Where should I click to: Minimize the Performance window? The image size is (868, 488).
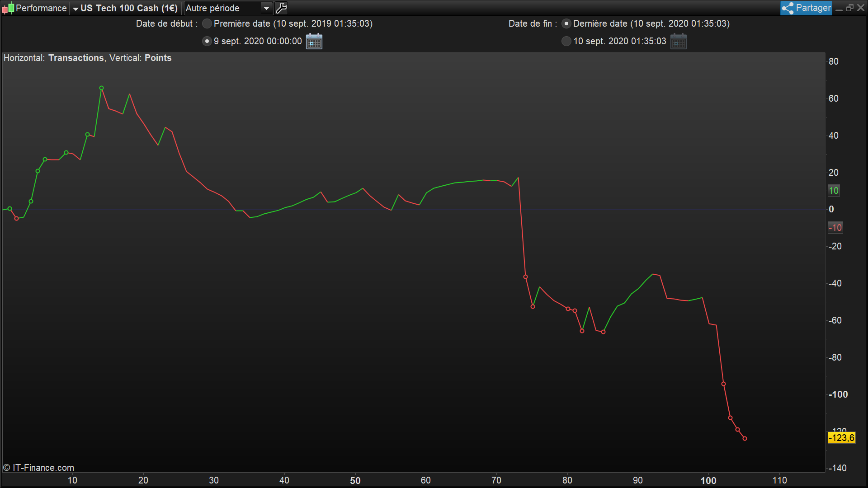[839, 8]
